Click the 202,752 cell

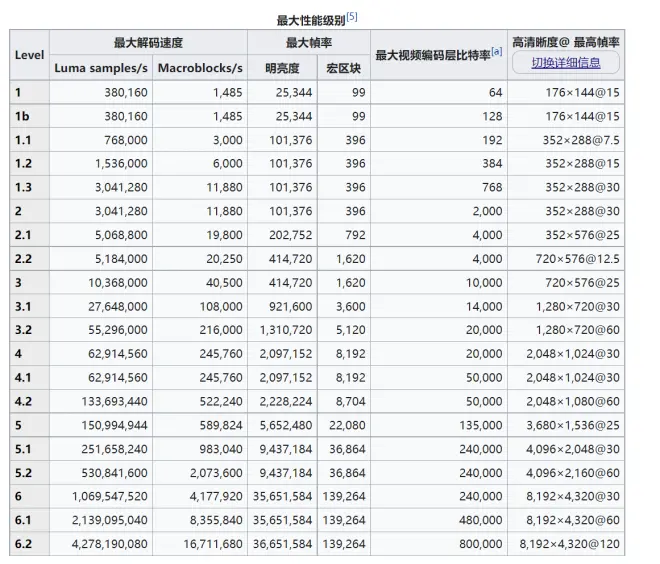(282, 235)
